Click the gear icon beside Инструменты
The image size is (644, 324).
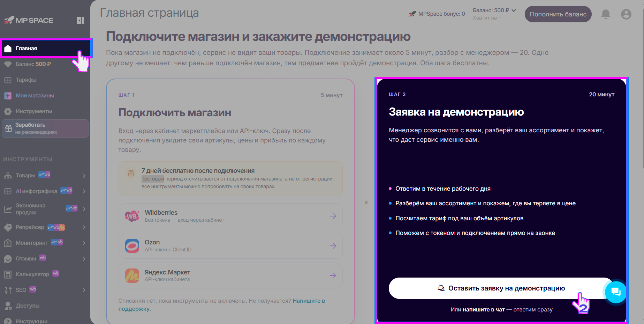8,111
